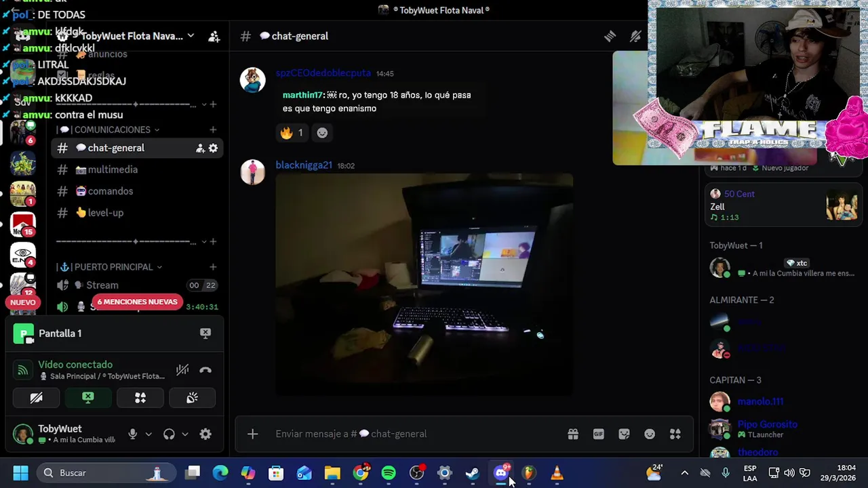The height and width of the screenshot is (488, 868).
Task: Create a channel in COMUNICACIONES via plus
Action: coord(213,129)
